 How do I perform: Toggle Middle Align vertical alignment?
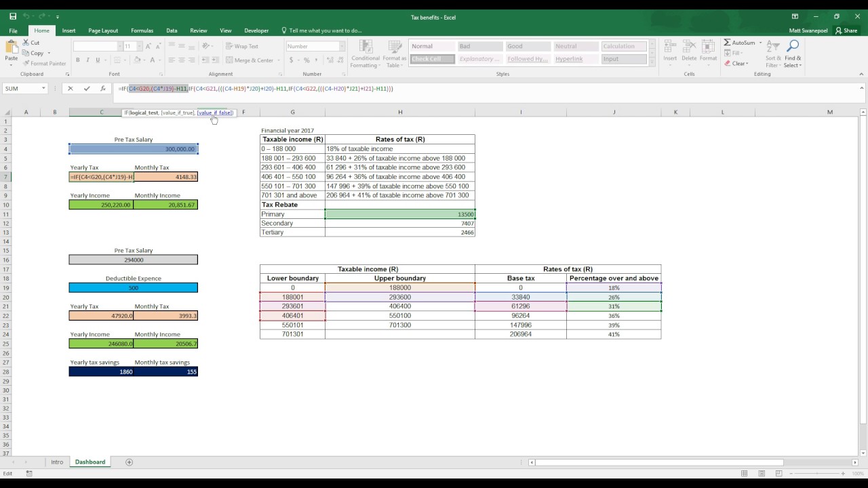181,46
